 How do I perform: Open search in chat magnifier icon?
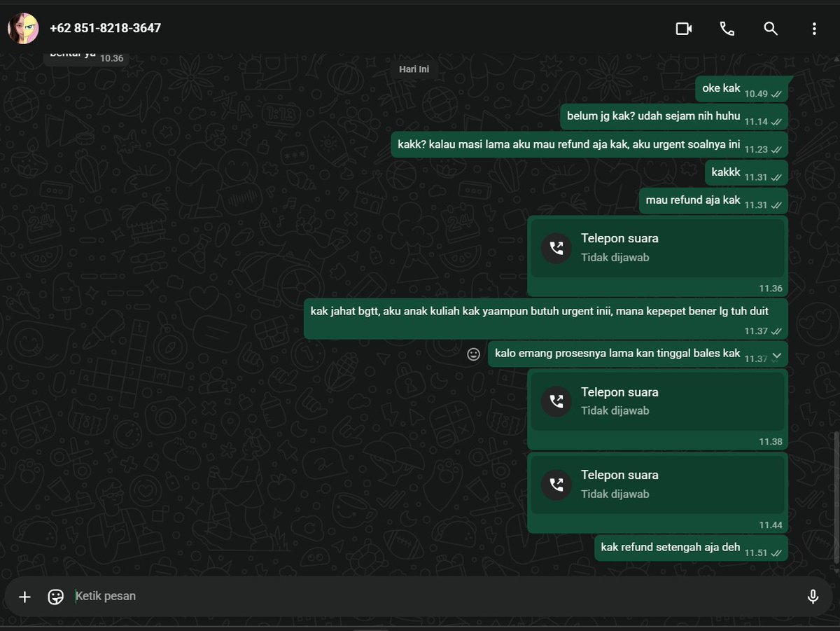770,29
